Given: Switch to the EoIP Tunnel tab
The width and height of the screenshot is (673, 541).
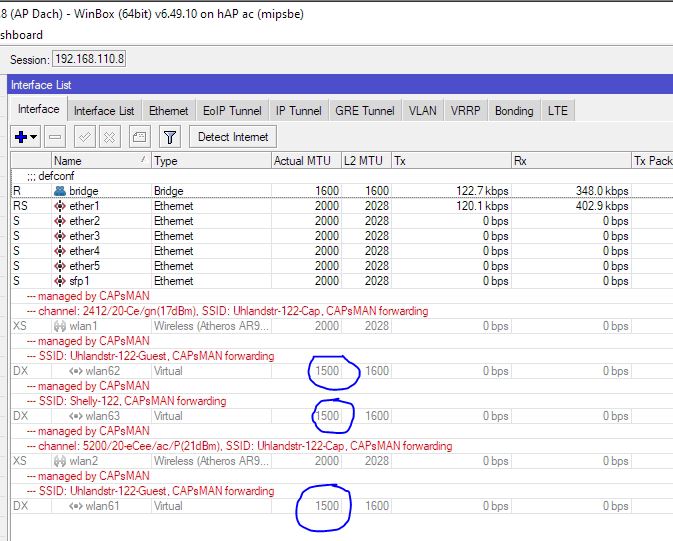Looking at the screenshot, I should [x=232, y=111].
